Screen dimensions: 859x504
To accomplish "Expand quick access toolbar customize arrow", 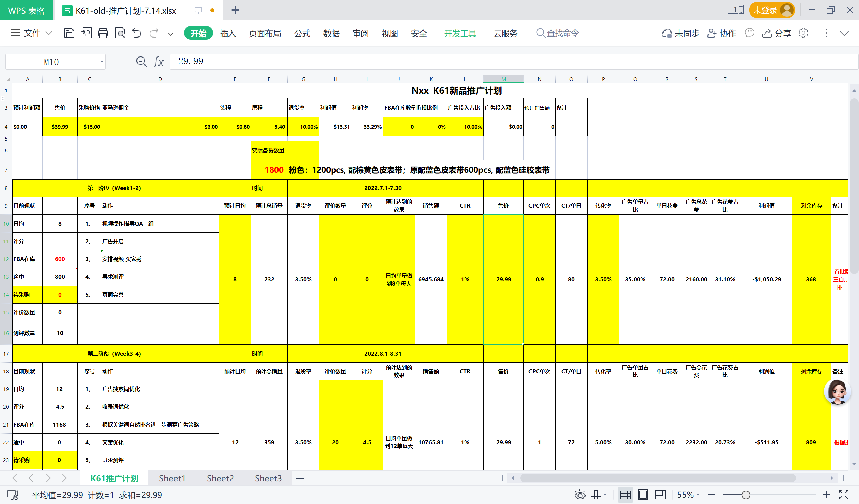I will pos(171,33).
